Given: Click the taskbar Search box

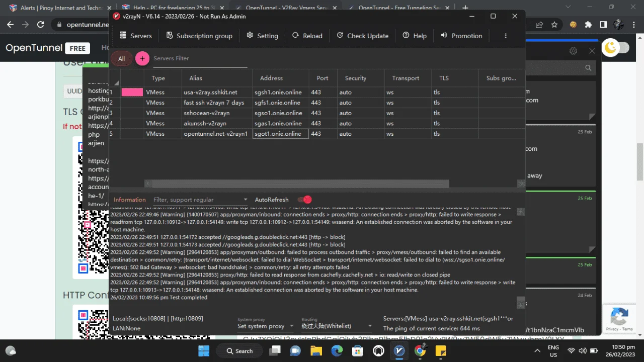Looking at the screenshot, I should coord(239,351).
